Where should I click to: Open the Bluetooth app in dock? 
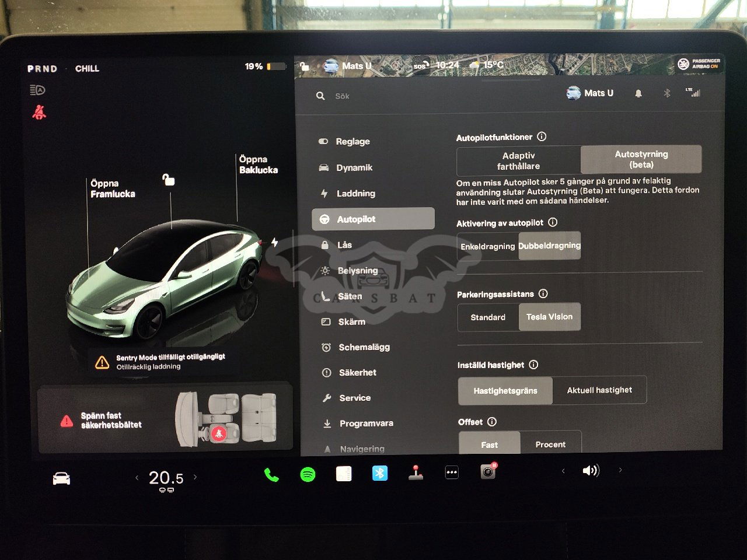click(x=380, y=473)
